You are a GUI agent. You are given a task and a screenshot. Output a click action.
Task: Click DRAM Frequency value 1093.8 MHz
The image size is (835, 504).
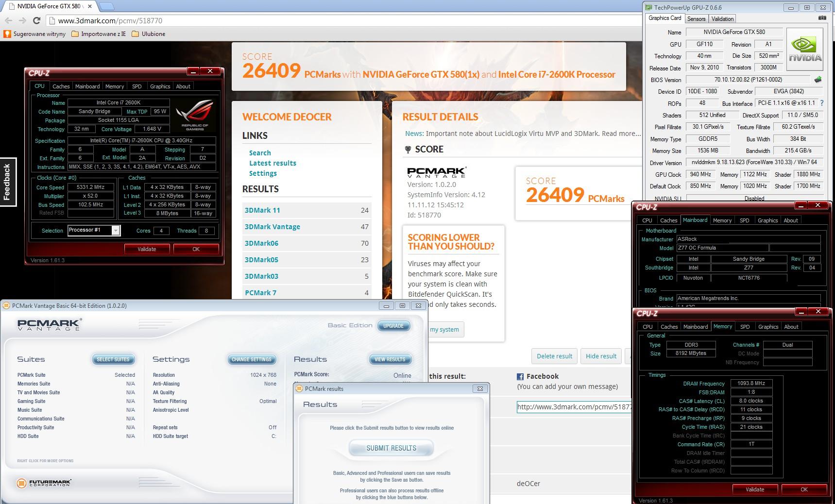[751, 384]
